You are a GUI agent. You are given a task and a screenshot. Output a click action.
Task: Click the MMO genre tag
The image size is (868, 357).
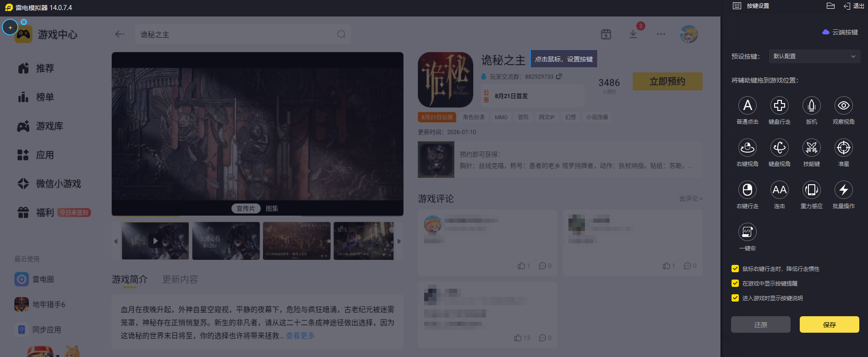pyautogui.click(x=501, y=117)
